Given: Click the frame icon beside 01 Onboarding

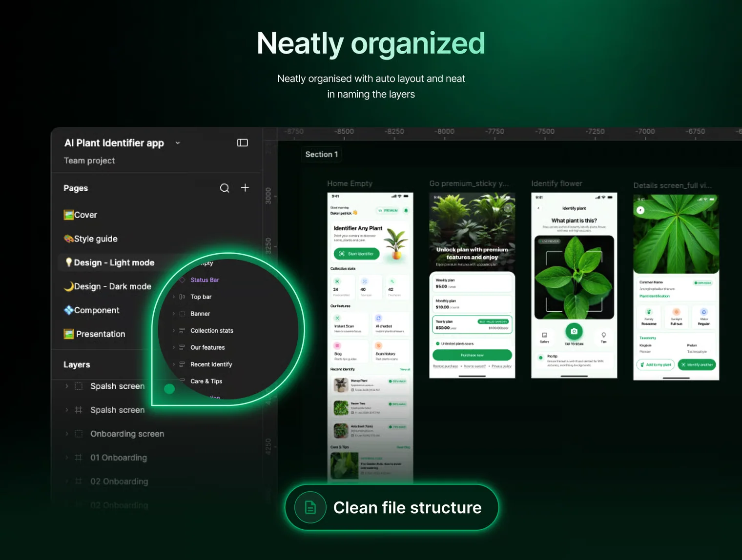Looking at the screenshot, I should click(x=79, y=458).
